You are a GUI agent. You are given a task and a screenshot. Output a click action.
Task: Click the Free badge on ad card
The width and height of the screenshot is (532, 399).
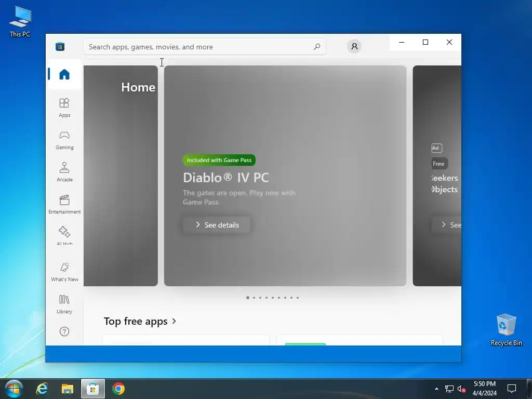[439, 164]
